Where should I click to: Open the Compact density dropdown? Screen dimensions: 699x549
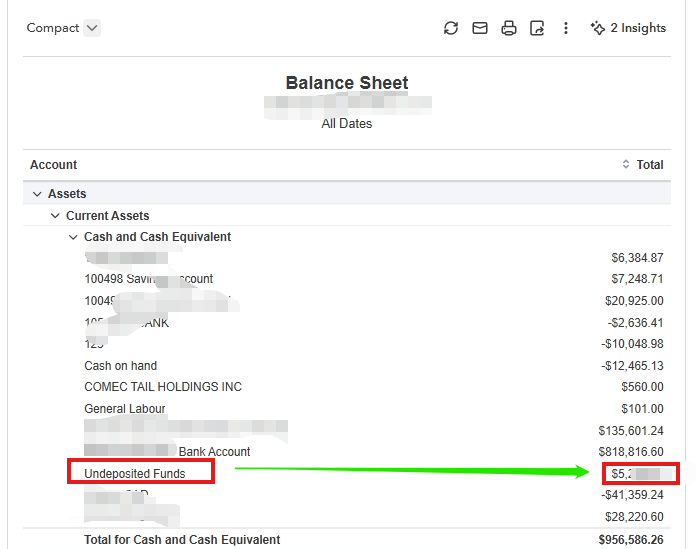click(92, 28)
